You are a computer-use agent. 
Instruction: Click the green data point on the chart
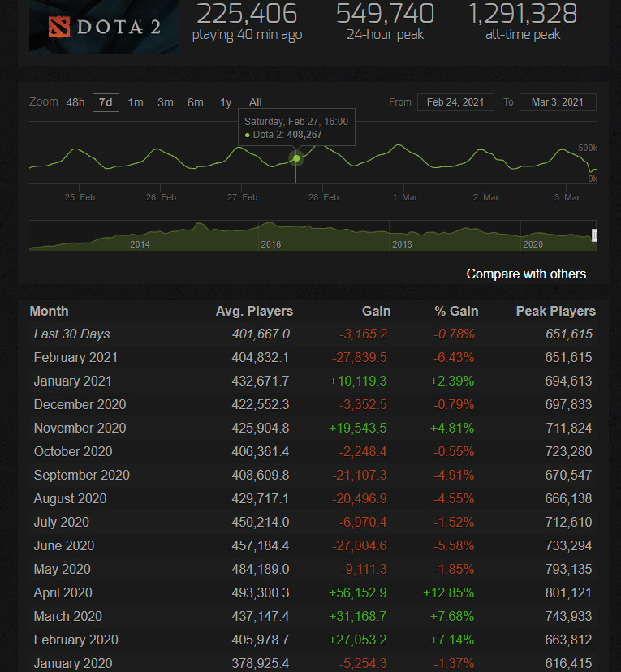(296, 158)
